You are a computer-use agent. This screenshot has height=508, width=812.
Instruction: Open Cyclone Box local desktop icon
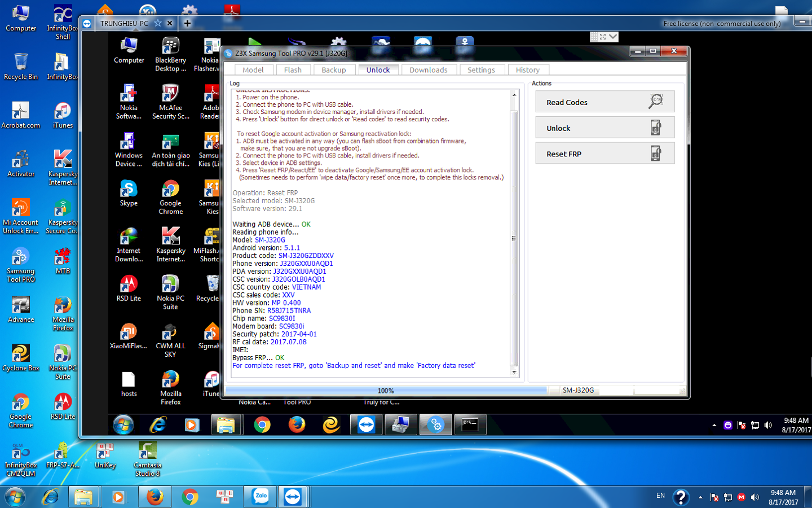pyautogui.click(x=21, y=358)
